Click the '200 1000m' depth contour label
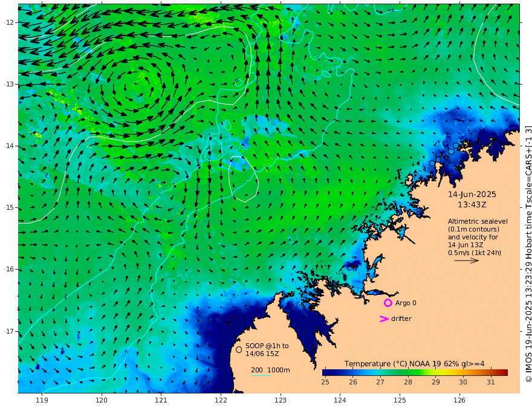 pos(270,370)
